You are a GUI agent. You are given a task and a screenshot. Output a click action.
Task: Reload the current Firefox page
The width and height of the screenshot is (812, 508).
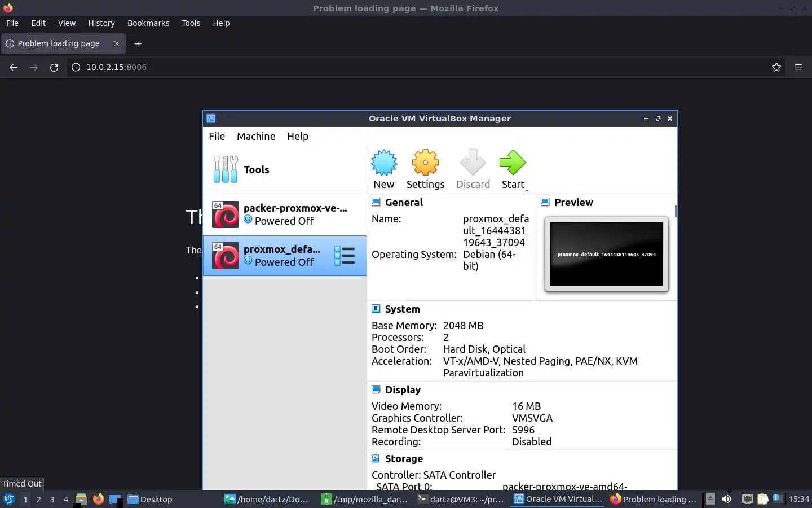[54, 67]
